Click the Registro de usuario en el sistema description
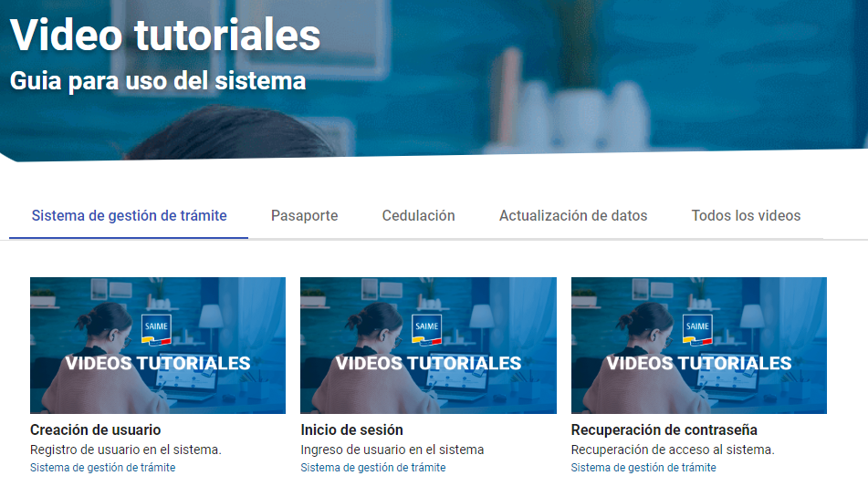 [x=126, y=450]
